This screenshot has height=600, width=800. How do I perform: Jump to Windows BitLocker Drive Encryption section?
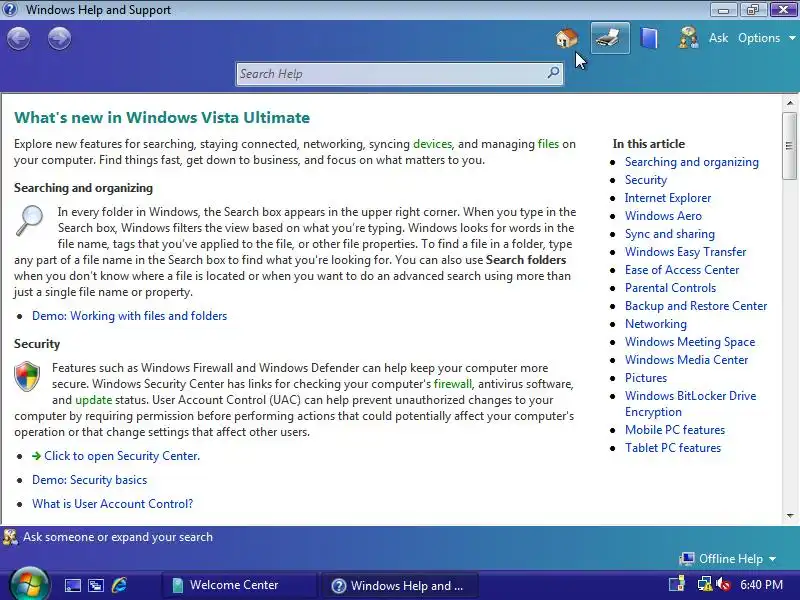tap(690, 404)
